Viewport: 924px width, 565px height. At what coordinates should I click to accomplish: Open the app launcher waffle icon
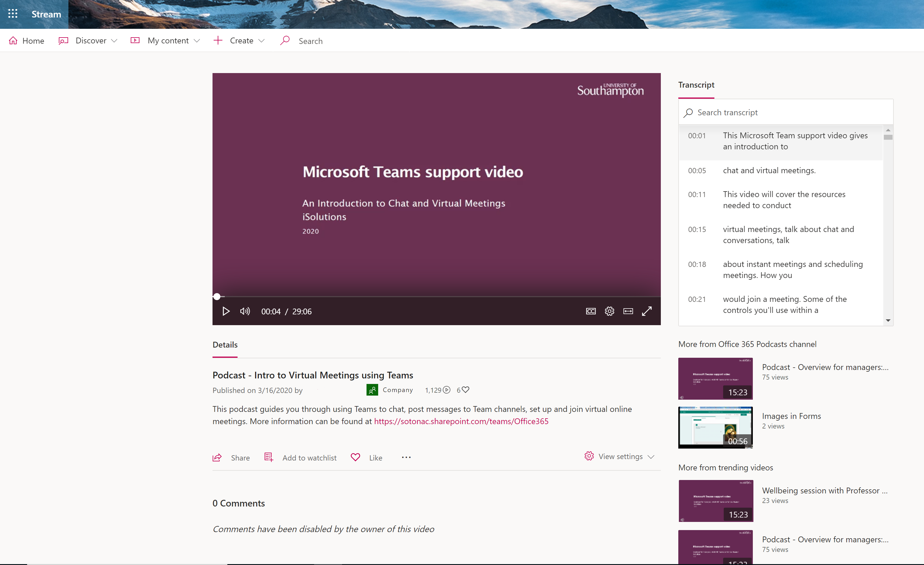pyautogui.click(x=13, y=14)
